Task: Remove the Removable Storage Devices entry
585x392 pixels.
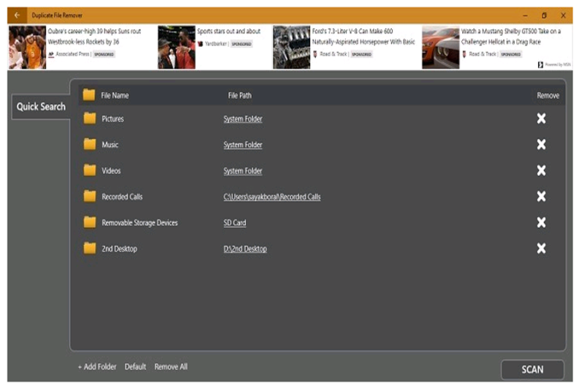Action: click(541, 222)
